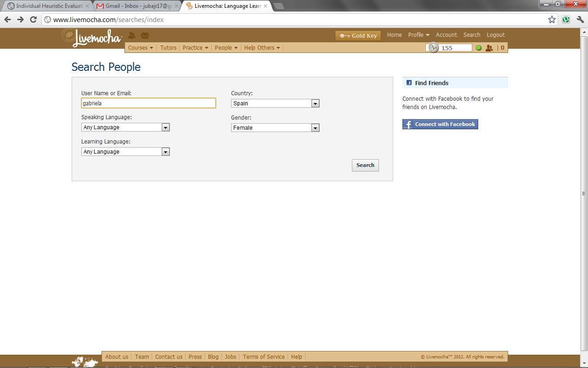Click the Search button in form
This screenshot has width=588, height=368.
[x=365, y=165]
